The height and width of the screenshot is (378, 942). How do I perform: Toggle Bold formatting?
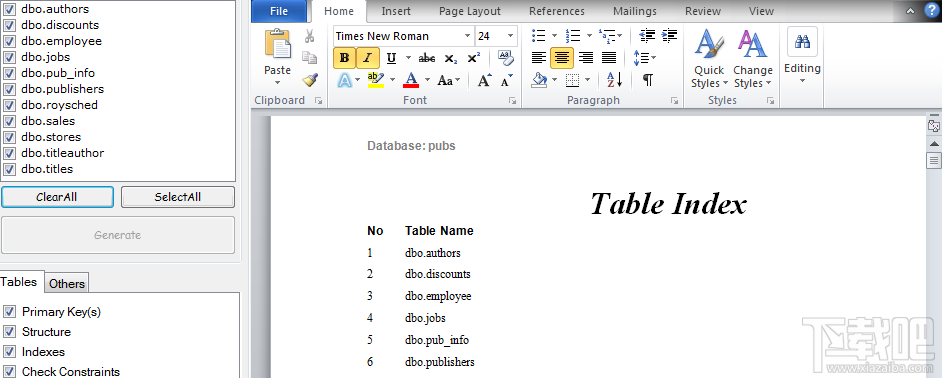(344, 58)
